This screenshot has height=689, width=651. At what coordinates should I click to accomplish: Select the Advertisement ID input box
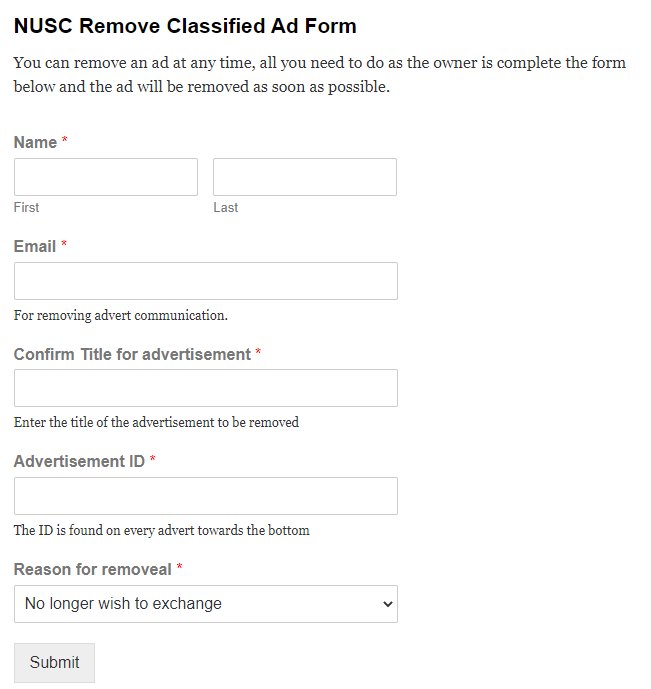206,496
